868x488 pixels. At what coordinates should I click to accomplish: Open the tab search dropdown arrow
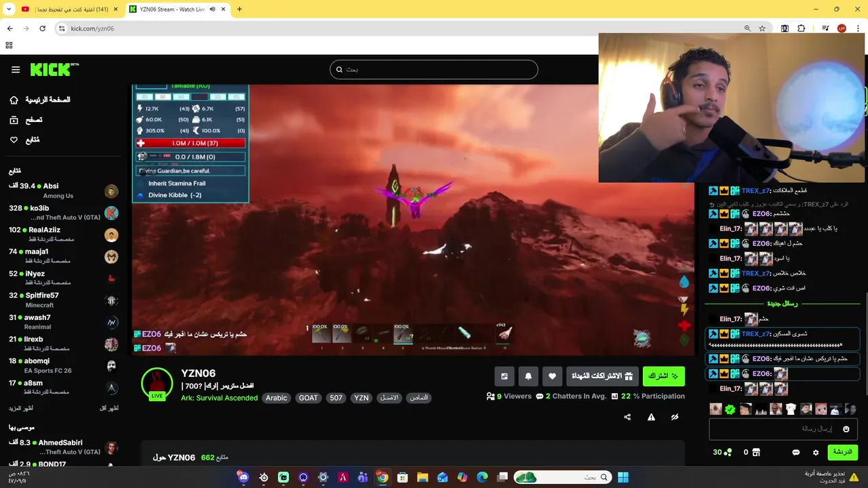coord(9,9)
